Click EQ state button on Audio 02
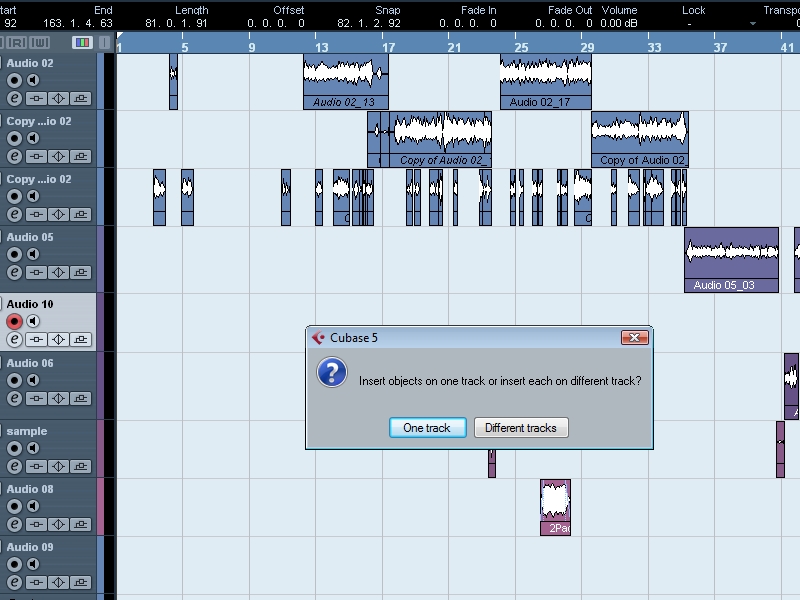Viewport: 800px width, 600px height. [x=59, y=98]
